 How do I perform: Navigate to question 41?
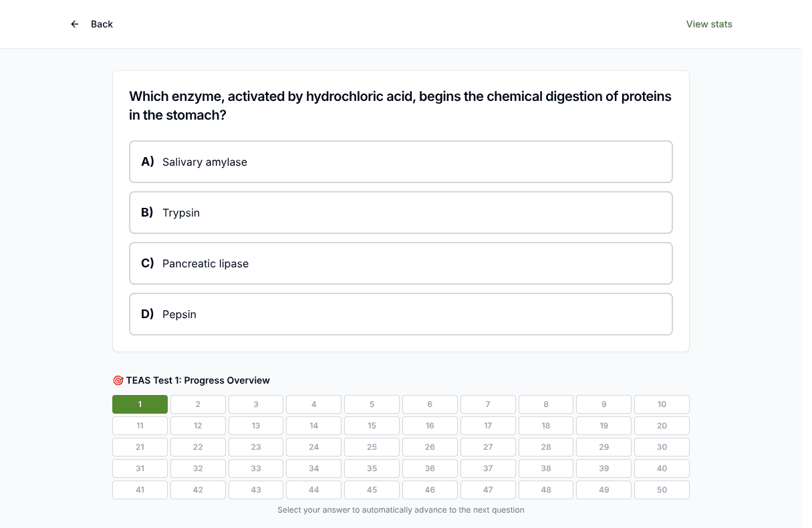(x=140, y=490)
